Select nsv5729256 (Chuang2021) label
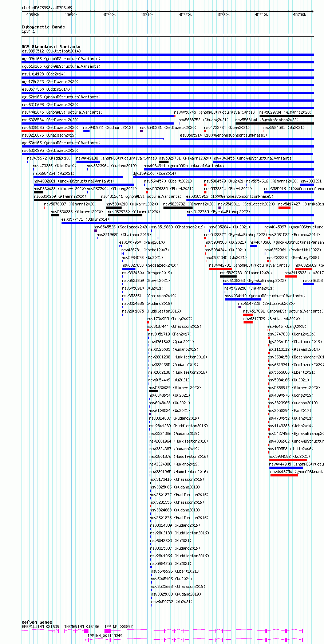The image size is (324, 644). [x=249, y=288]
